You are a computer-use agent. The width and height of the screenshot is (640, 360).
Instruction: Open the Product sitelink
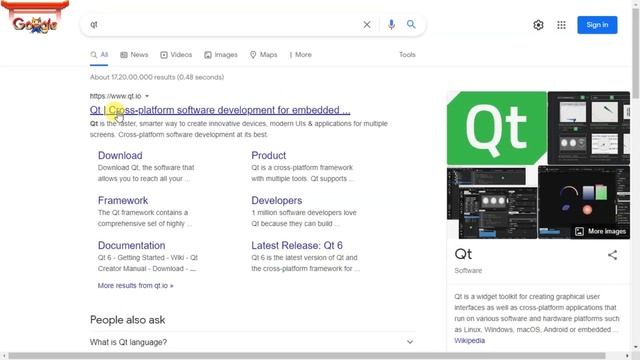click(269, 156)
